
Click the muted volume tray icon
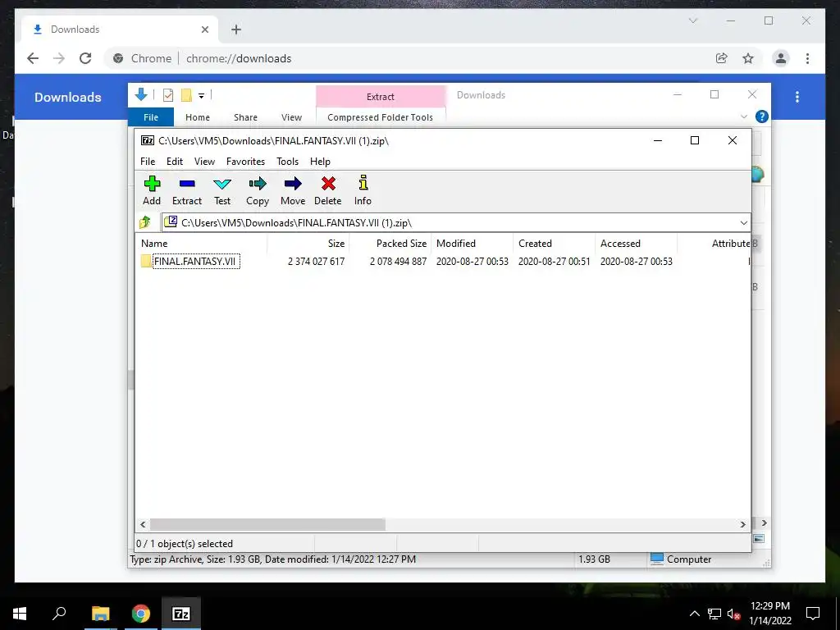733,614
